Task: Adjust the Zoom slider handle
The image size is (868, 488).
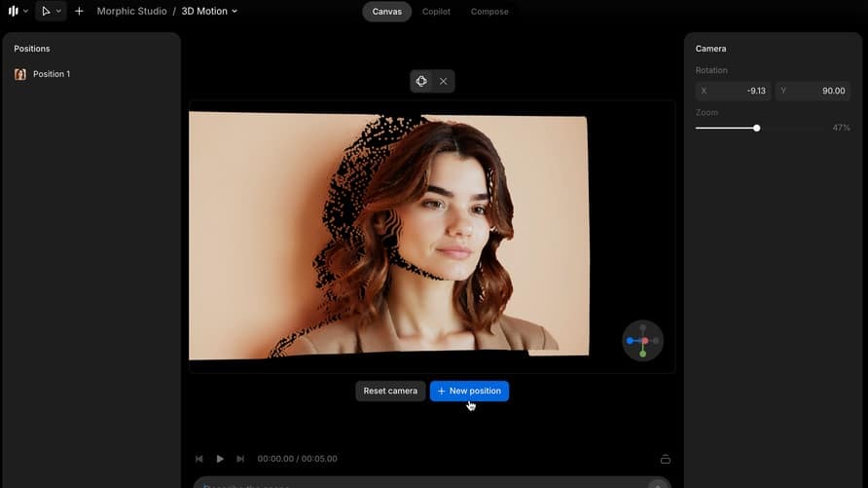Action: tap(757, 128)
